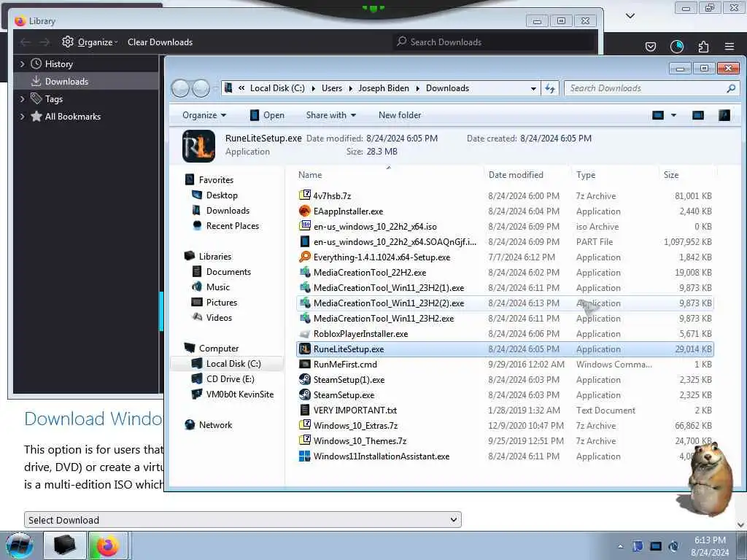Click Clear Downloads in Library window

(160, 42)
